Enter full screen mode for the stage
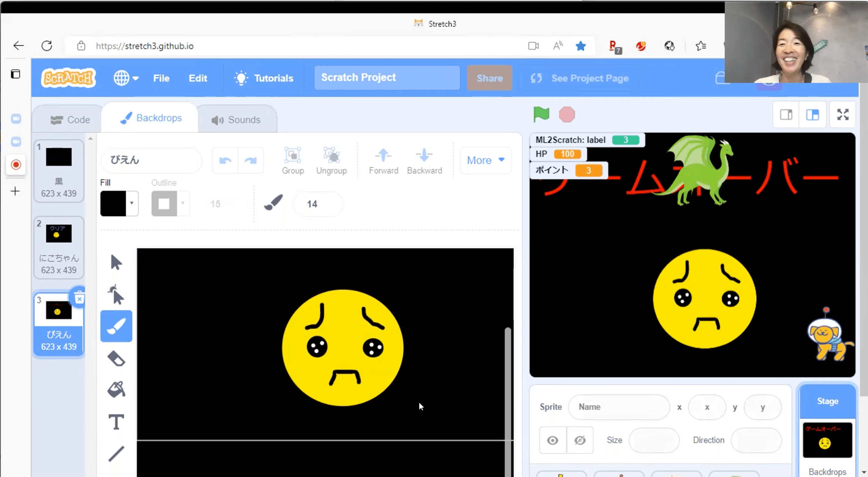Screen dimensions: 868x477 tap(842, 114)
